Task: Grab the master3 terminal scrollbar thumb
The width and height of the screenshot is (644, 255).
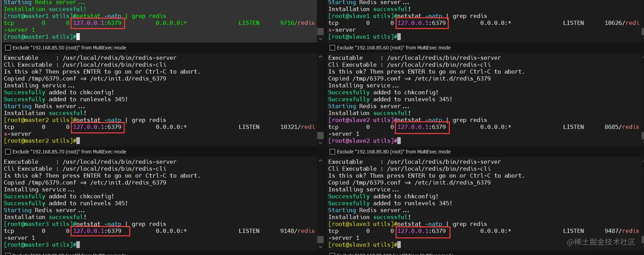Action: [320, 239]
